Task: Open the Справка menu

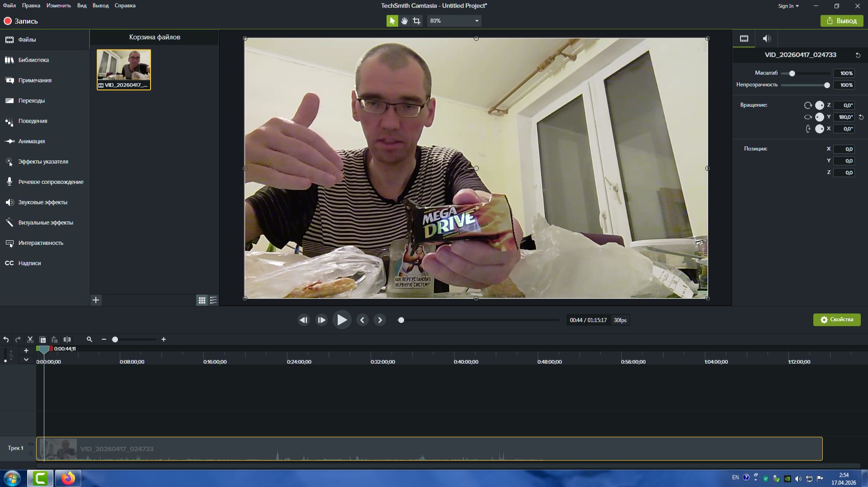Action: click(x=125, y=5)
